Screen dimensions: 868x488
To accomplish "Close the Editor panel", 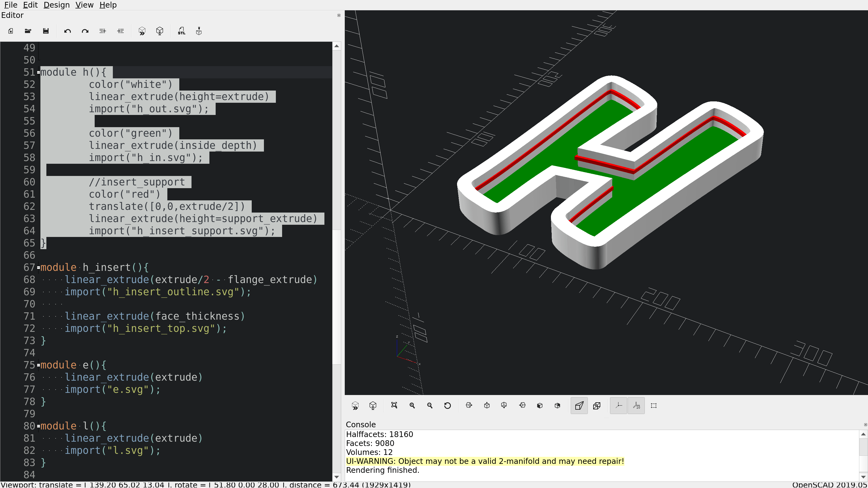I will coord(339,15).
